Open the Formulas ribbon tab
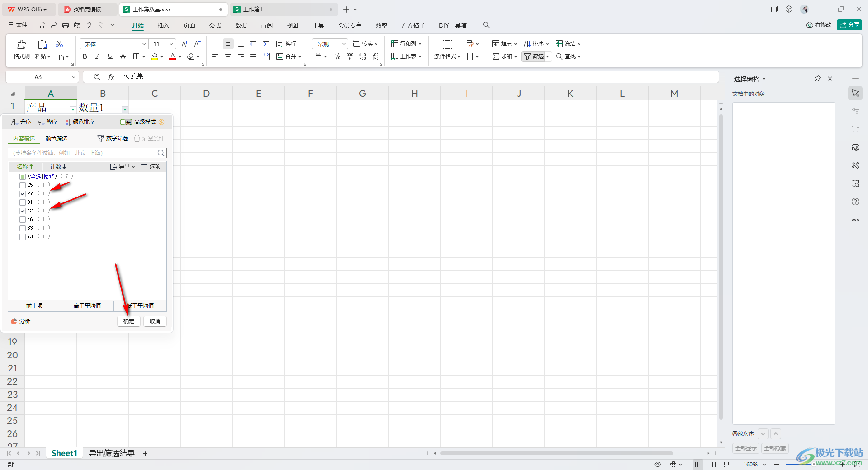Viewport: 868px width, 470px height. coord(215,25)
